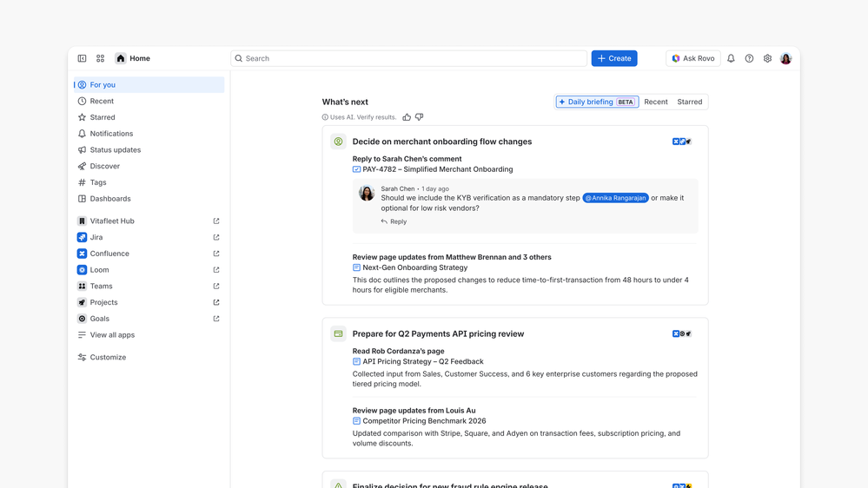Open Discover in the sidebar
This screenshot has width=868, height=488.
(149, 166)
